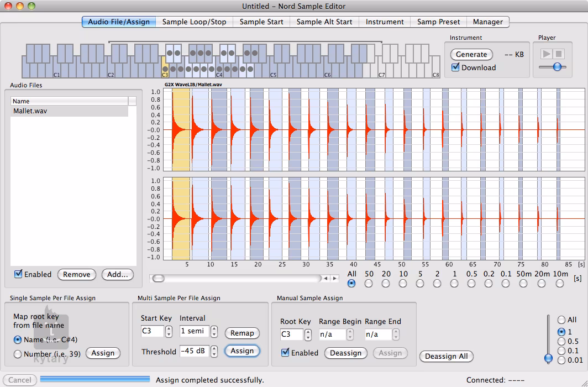
Task: Click the Root Key stepper arrows
Action: pos(308,334)
